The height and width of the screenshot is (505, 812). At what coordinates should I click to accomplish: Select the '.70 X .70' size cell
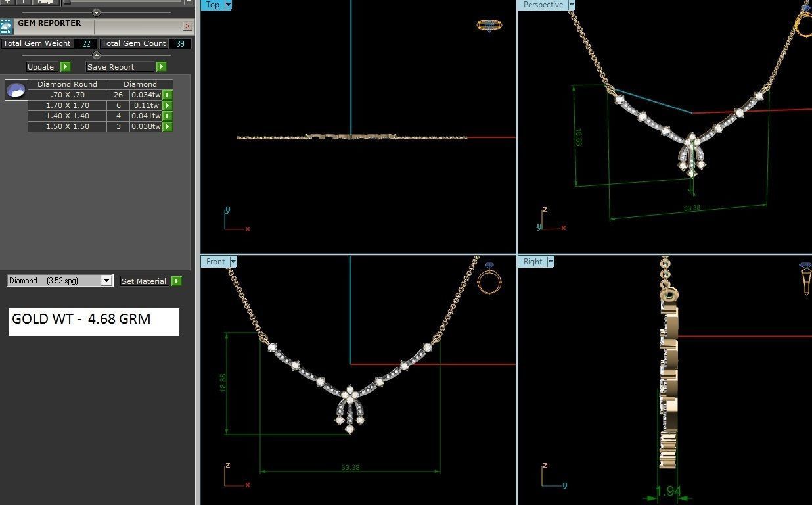(68, 95)
